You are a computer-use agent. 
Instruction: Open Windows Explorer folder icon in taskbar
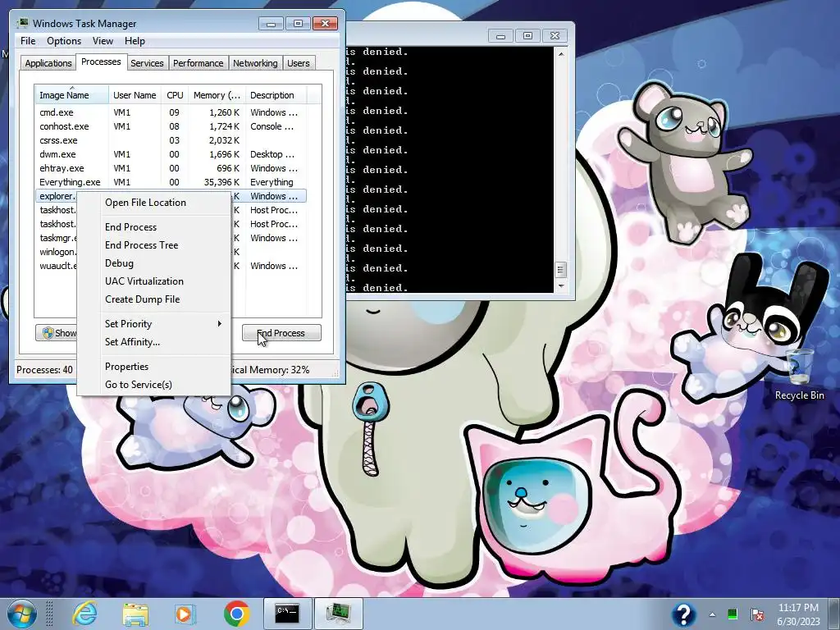(x=135, y=614)
